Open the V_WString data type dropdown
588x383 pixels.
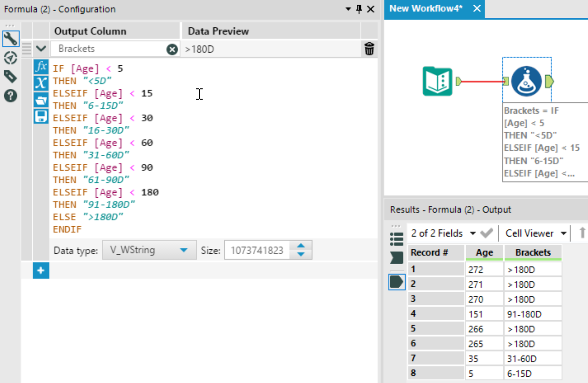click(149, 250)
